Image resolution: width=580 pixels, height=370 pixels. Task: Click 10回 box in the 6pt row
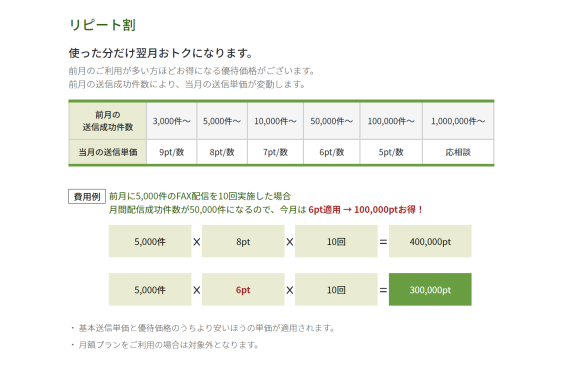336,289
